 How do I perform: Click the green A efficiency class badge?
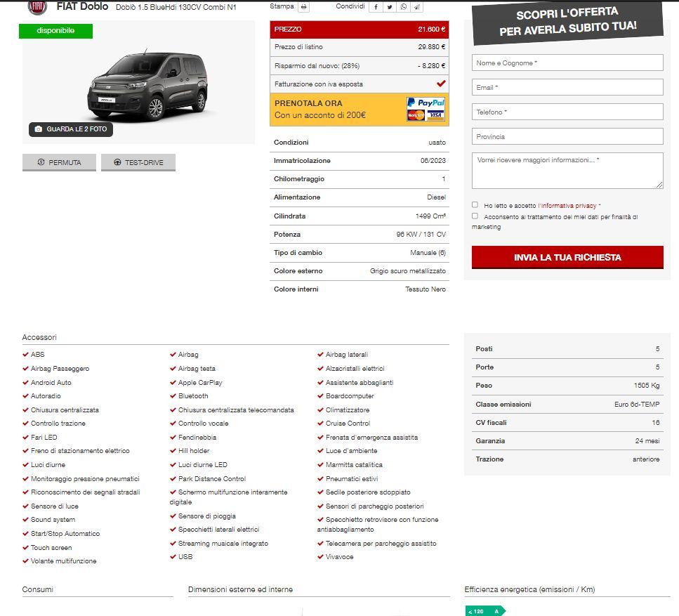[485, 611]
